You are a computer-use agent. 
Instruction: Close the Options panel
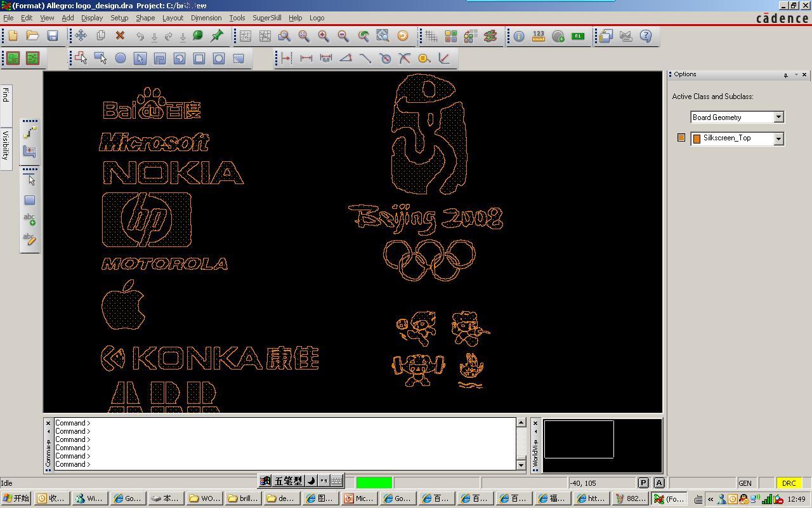pos(804,75)
